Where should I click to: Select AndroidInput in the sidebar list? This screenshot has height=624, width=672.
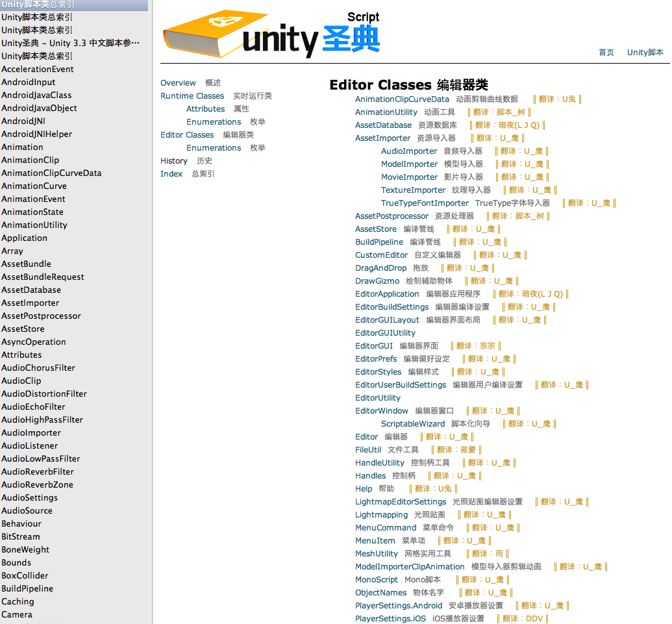(x=29, y=82)
